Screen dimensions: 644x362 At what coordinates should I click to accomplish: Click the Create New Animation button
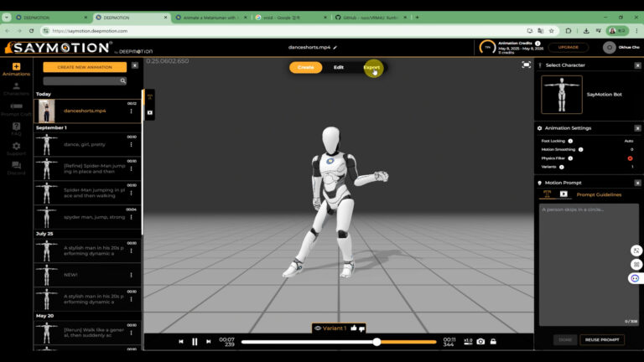click(85, 67)
